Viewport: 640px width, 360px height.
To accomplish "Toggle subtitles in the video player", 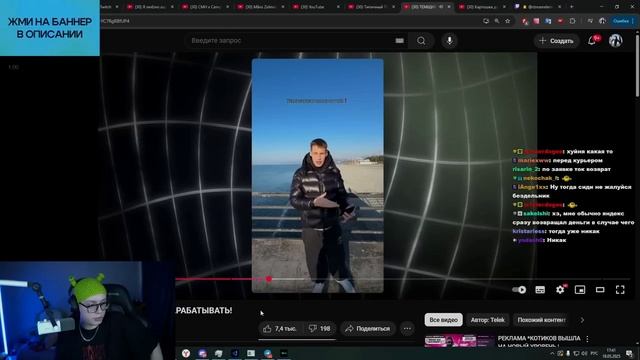I will click(540, 290).
